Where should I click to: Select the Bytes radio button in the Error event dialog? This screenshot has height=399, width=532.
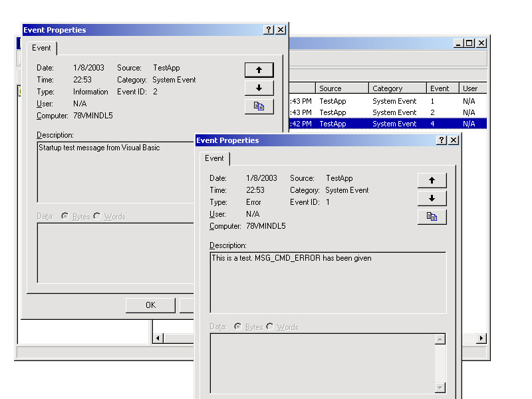point(237,327)
